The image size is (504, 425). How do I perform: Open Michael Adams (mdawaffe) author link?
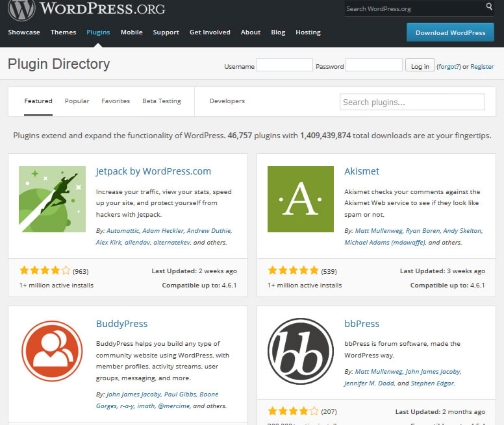click(384, 243)
